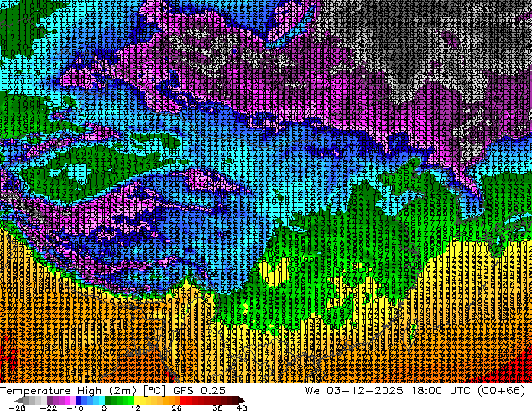Click the '-28' legend label
This screenshot has height=411, width=532.
click(17, 408)
